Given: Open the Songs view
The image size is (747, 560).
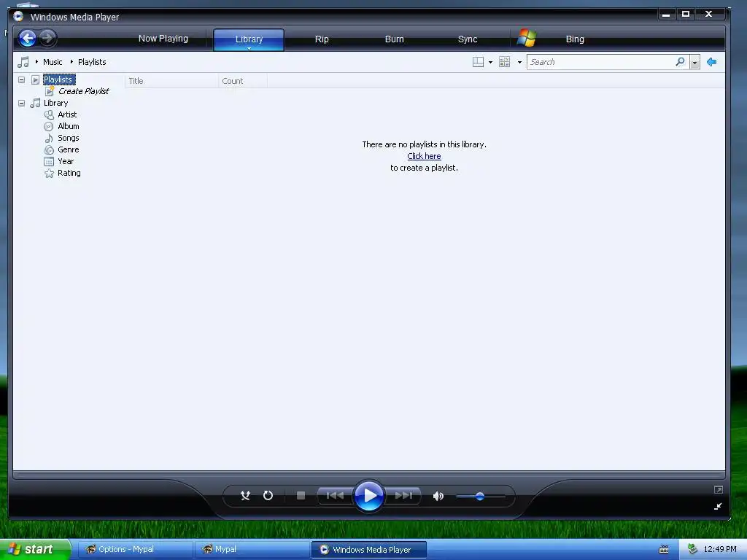Looking at the screenshot, I should point(68,138).
